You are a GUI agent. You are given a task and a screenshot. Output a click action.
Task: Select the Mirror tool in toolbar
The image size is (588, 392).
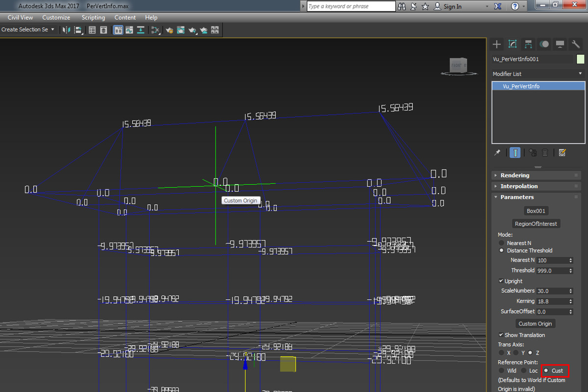point(68,30)
